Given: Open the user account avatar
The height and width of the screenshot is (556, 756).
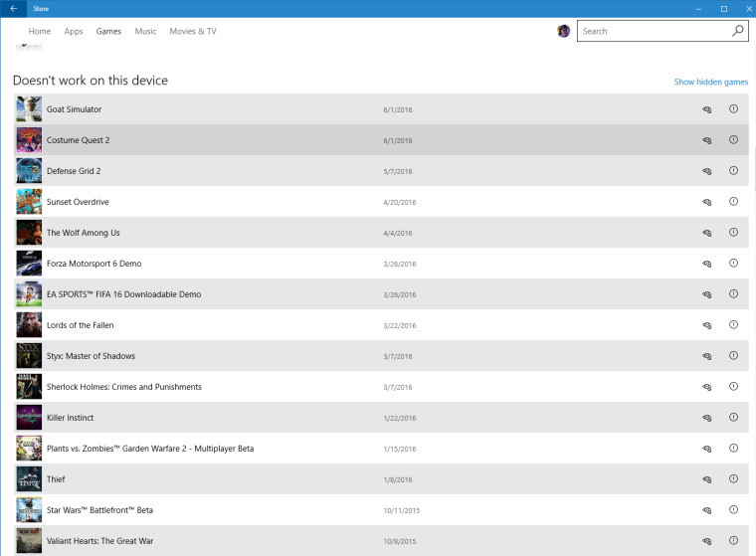Looking at the screenshot, I should (563, 32).
